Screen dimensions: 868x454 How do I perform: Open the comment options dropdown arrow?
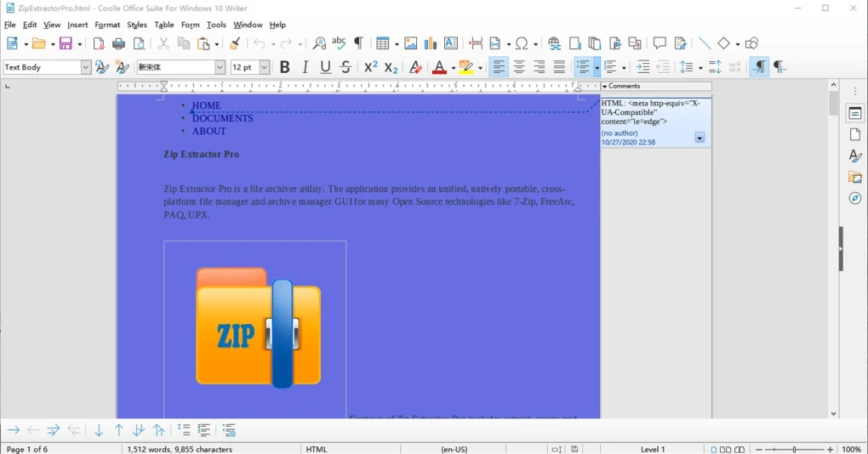[700, 138]
